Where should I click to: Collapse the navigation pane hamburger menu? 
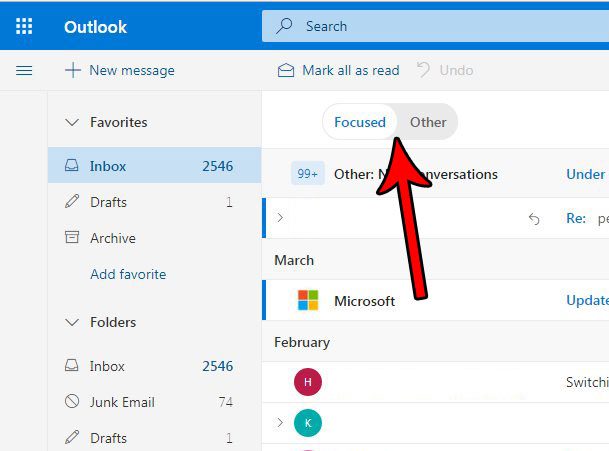tap(24, 70)
